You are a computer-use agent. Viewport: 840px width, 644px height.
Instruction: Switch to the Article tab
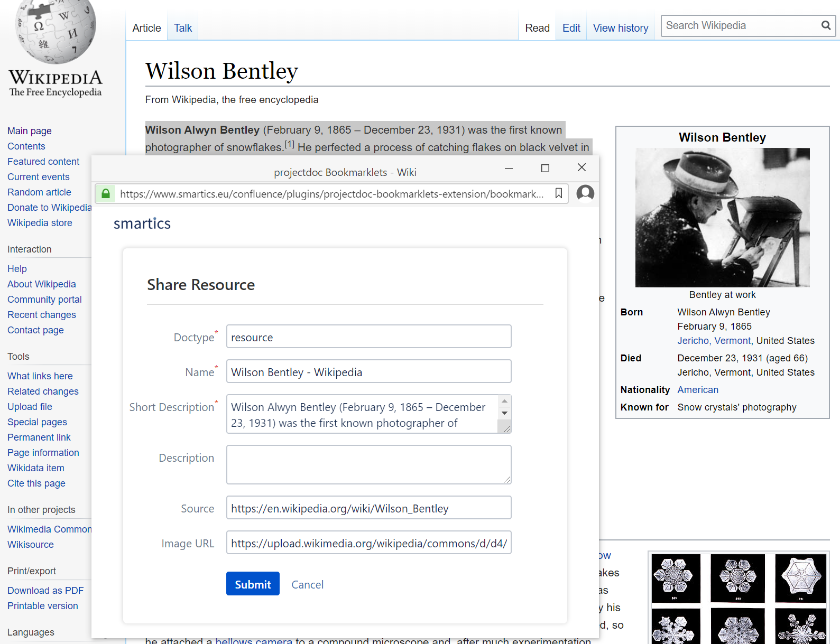146,28
